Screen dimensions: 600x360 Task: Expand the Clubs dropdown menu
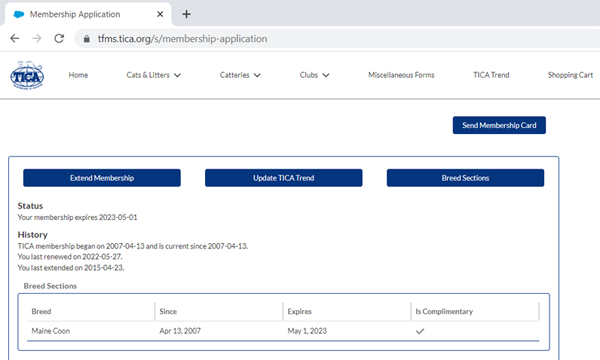[314, 75]
